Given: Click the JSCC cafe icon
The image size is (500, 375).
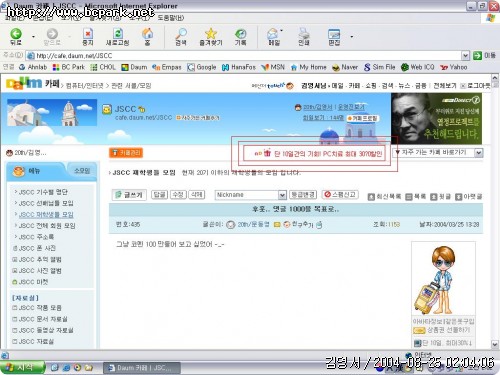Looking at the screenshot, I should pyautogui.click(x=107, y=109).
